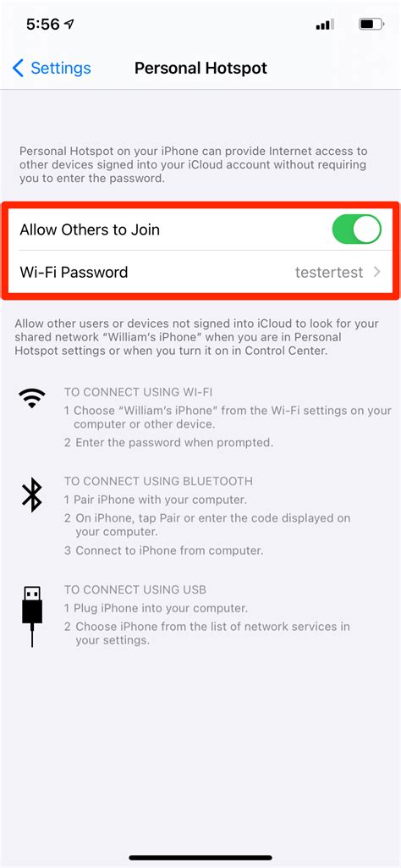401x868 pixels.
Task: Tap the testertest password value
Action: [329, 273]
